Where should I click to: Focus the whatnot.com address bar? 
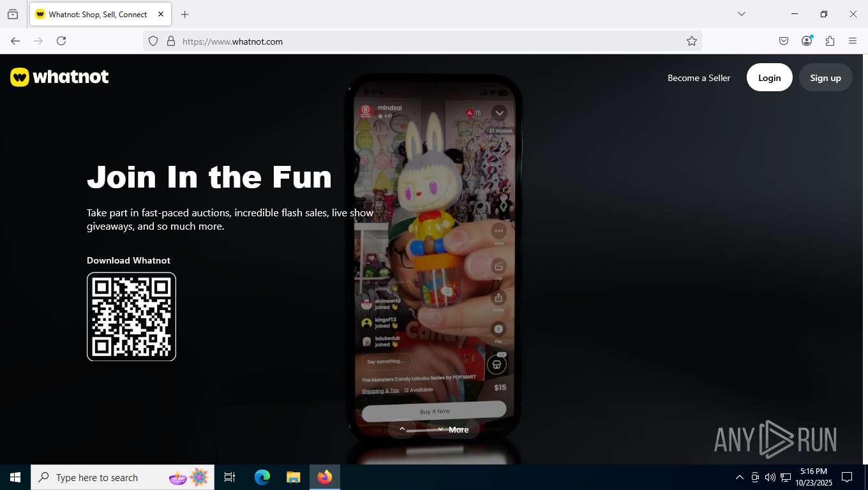tap(423, 41)
